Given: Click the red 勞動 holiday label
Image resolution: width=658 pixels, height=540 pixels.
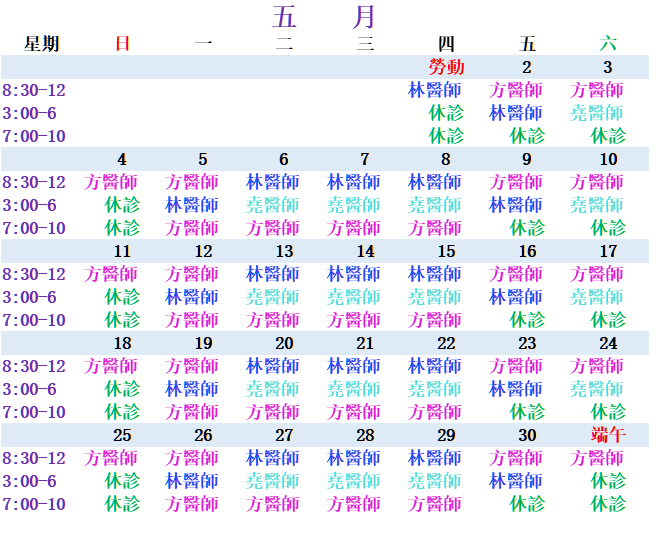Looking at the screenshot, I should click(446, 67).
